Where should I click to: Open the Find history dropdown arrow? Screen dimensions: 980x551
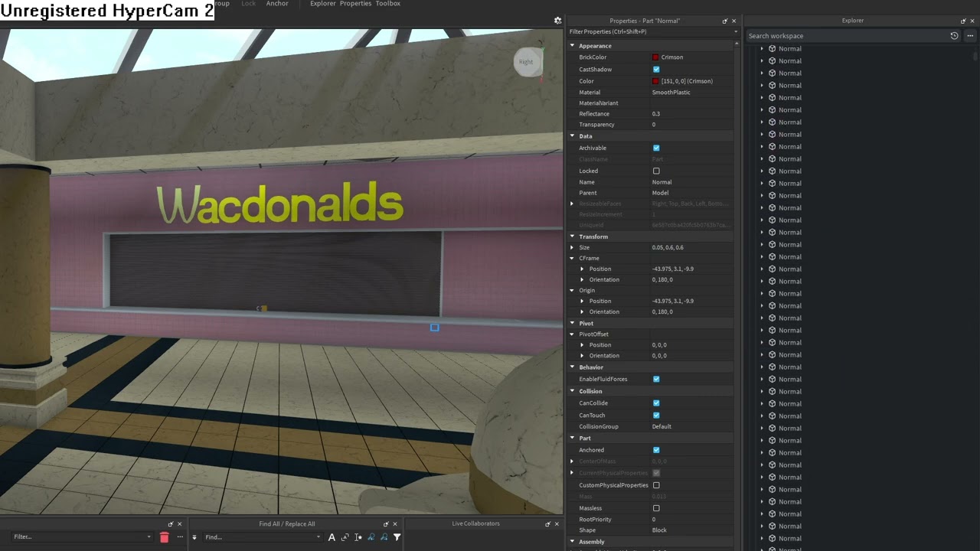pos(318,537)
